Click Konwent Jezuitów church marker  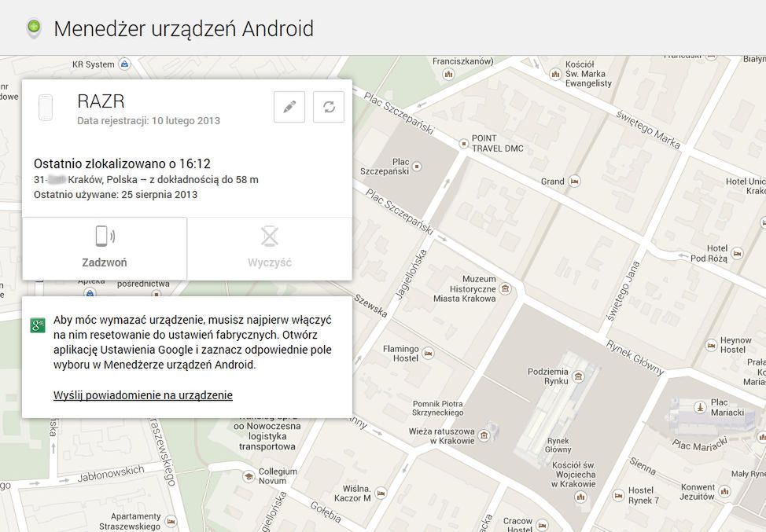click(x=724, y=491)
